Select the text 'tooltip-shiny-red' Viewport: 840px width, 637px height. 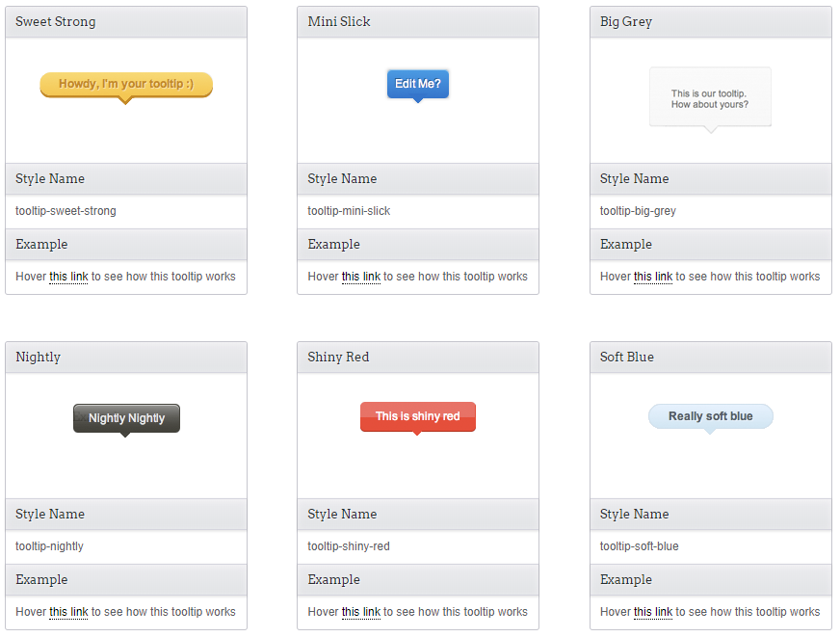point(349,546)
